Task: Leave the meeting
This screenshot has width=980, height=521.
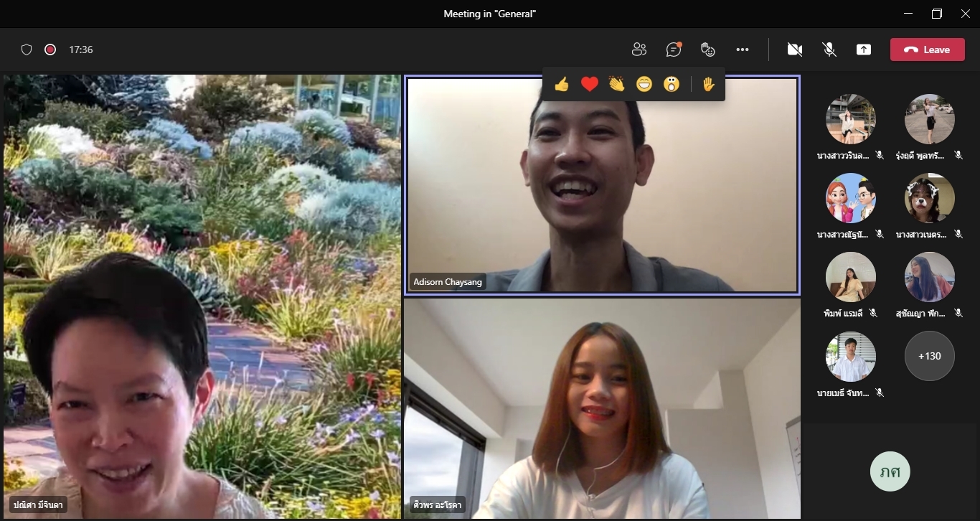Action: [927, 50]
